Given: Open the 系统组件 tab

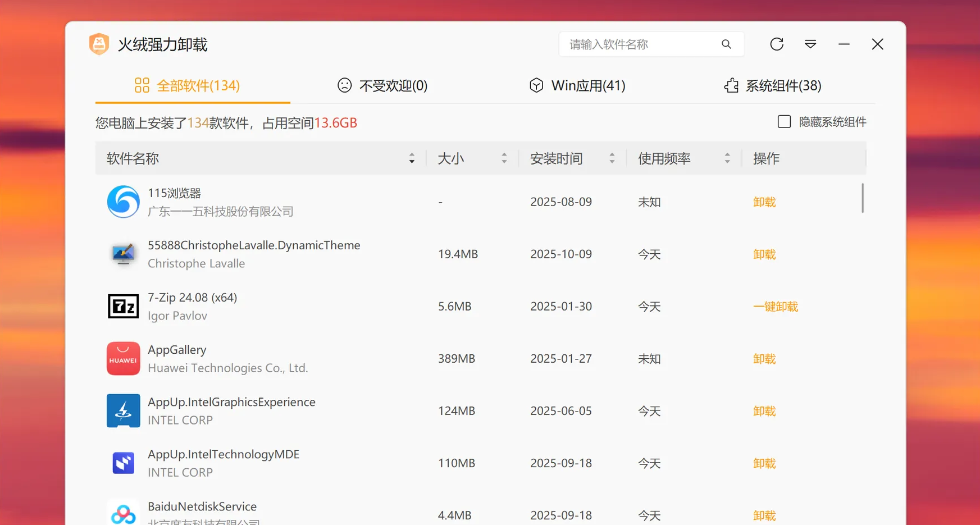Looking at the screenshot, I should tap(773, 85).
